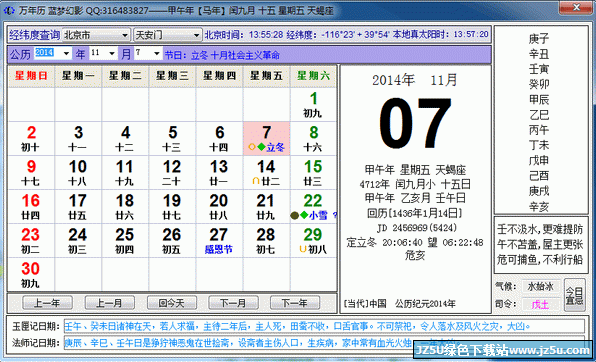Select November 14 廿二 cell

tap(266, 173)
